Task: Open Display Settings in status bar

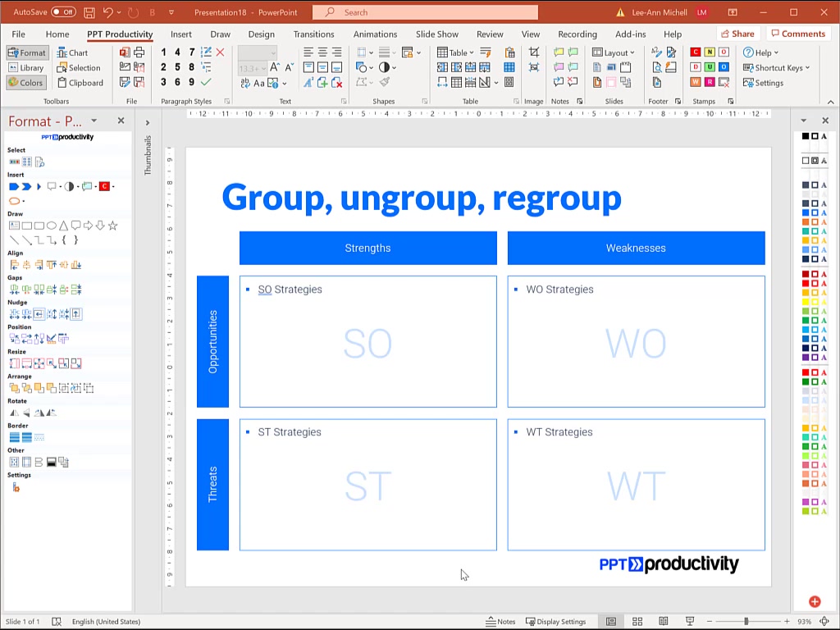Action: click(x=555, y=622)
